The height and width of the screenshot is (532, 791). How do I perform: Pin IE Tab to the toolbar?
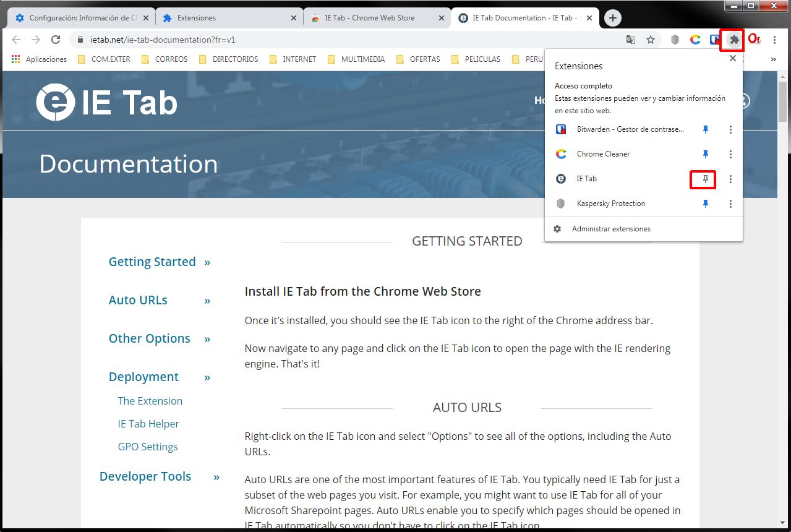(705, 179)
